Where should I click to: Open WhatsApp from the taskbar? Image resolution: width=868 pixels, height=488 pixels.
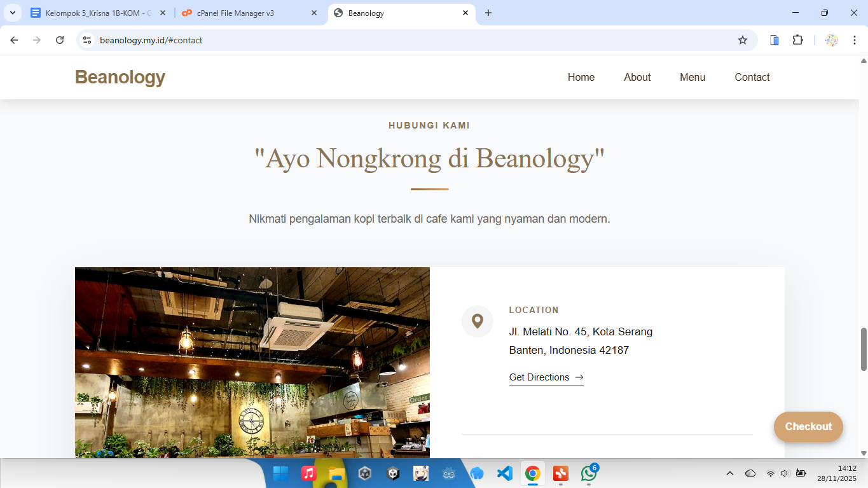tap(588, 473)
